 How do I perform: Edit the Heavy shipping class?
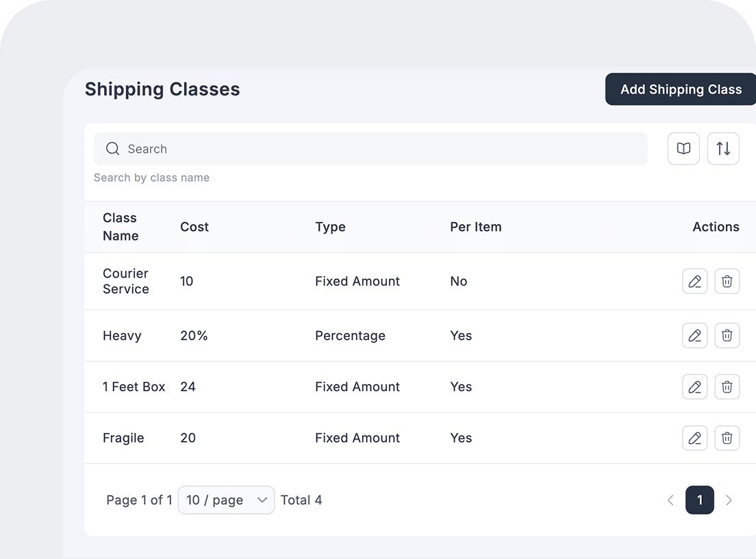coord(694,336)
